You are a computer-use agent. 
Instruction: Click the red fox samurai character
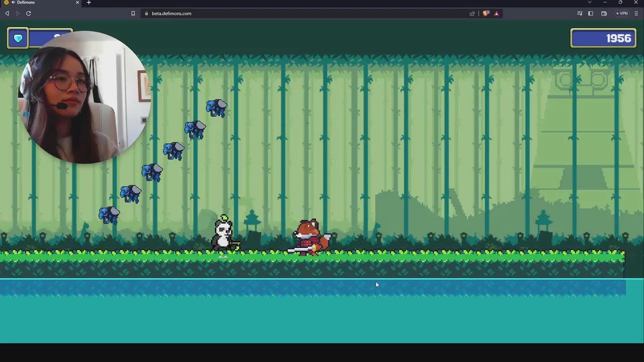[x=310, y=237]
